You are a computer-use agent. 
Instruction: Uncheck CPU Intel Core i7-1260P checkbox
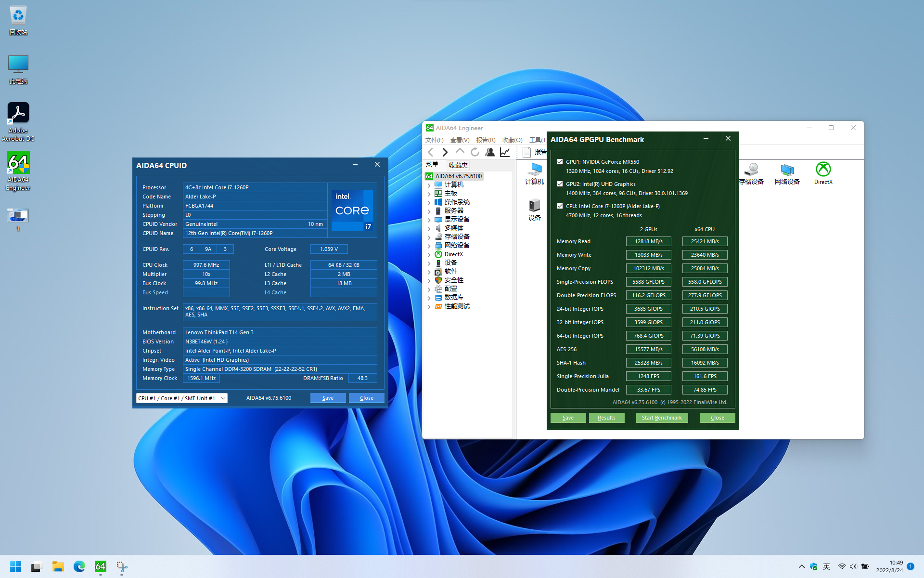(x=560, y=206)
